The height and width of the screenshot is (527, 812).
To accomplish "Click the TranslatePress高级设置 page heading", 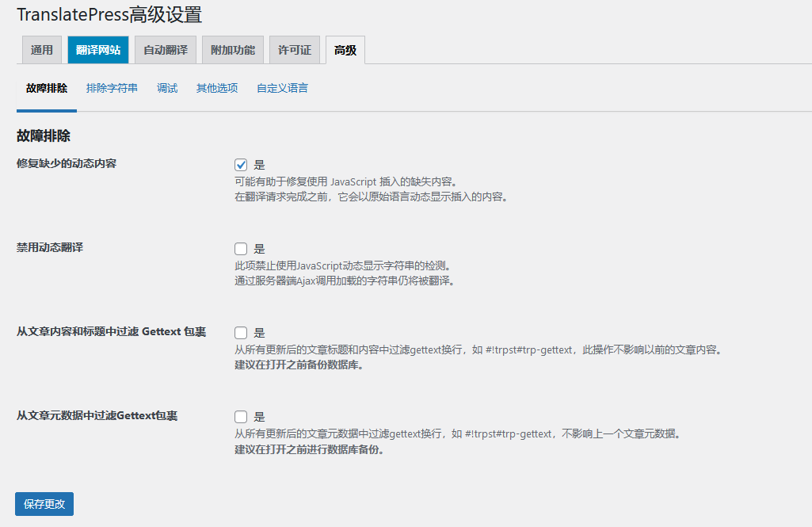I will (x=110, y=14).
